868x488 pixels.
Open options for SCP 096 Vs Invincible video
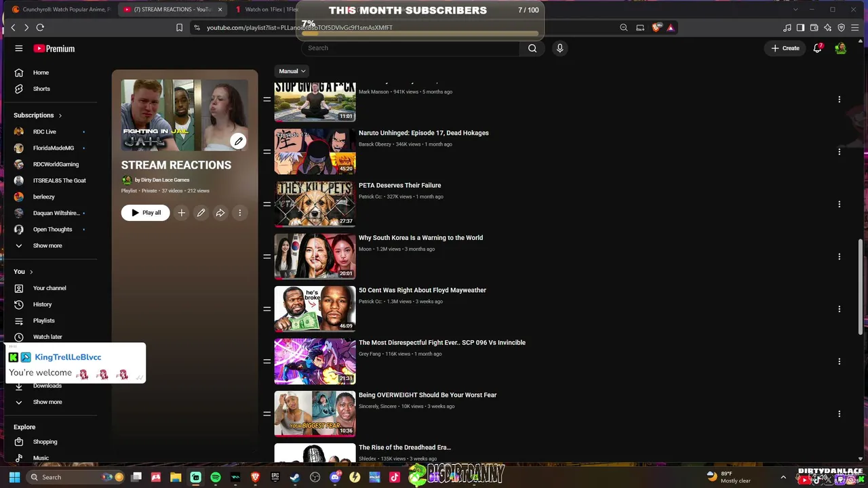click(839, 361)
